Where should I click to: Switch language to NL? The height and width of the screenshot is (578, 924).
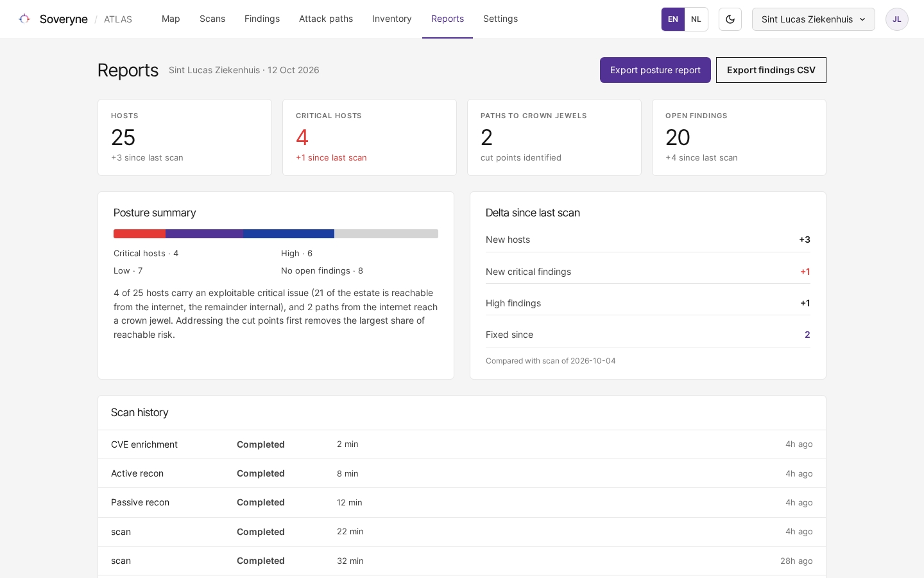point(696,19)
